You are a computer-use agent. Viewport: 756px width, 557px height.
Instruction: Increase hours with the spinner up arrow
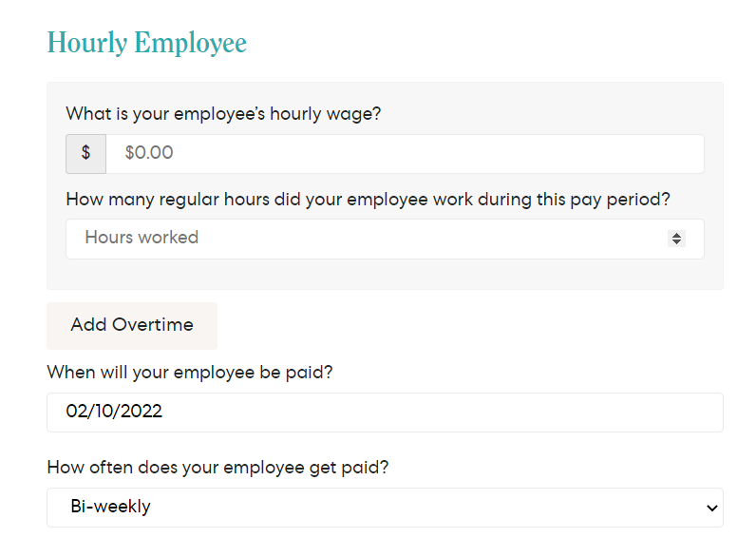tap(676, 235)
